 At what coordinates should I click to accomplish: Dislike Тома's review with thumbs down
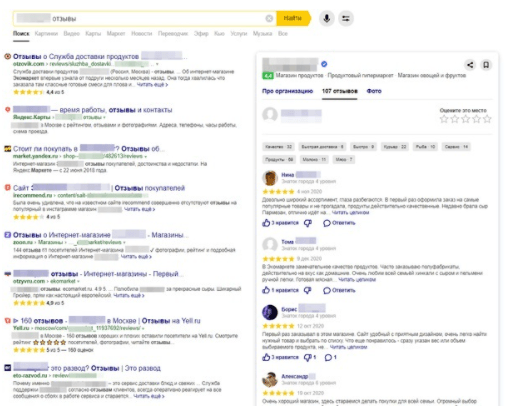(308, 290)
